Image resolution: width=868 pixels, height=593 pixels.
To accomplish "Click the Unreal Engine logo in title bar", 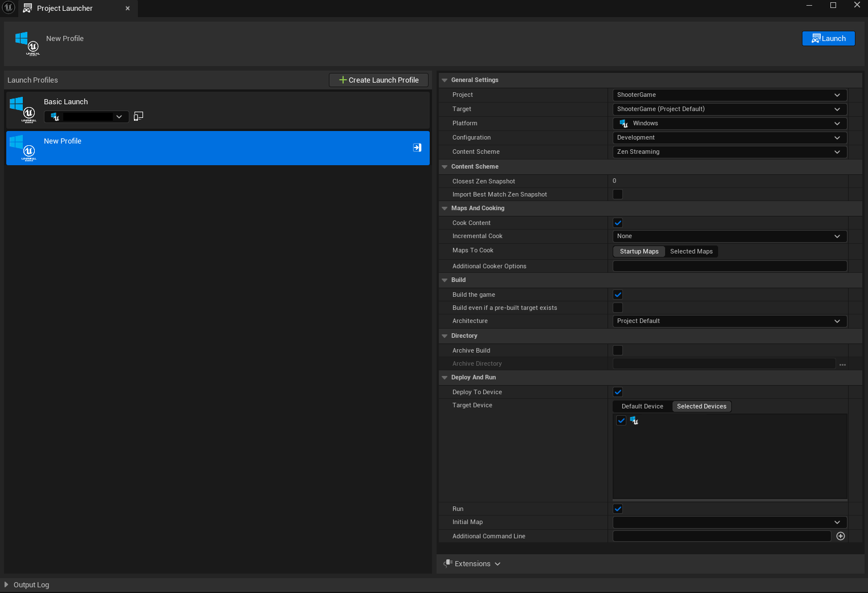I will point(8,8).
